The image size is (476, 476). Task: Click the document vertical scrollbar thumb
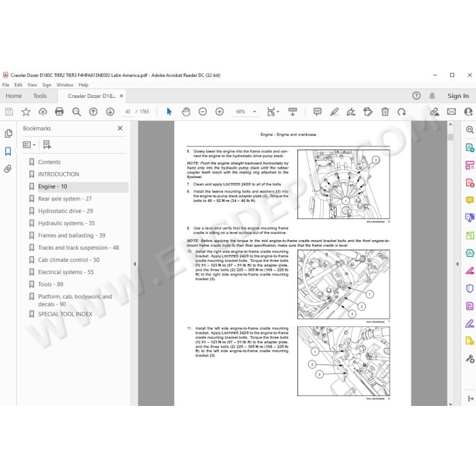click(x=450, y=137)
